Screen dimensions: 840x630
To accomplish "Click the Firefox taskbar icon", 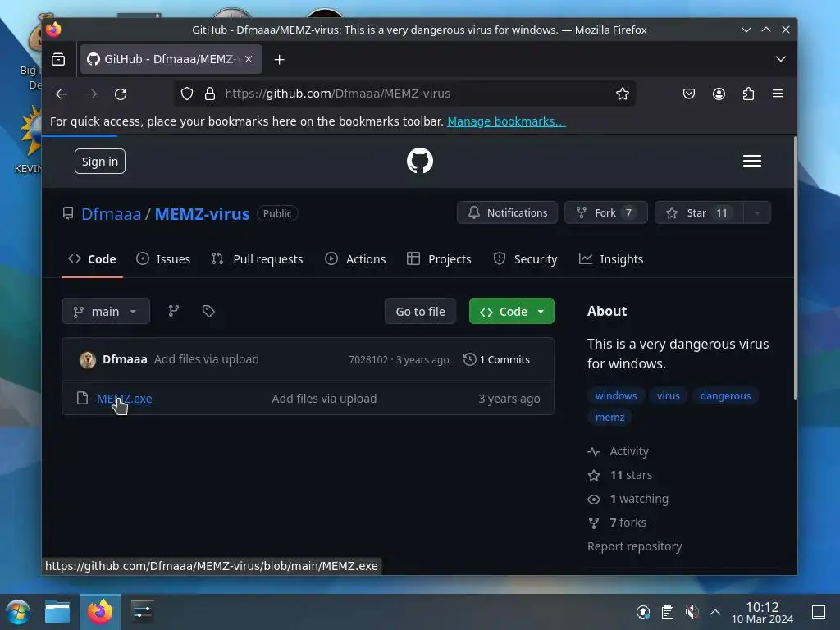I will click(100, 612).
